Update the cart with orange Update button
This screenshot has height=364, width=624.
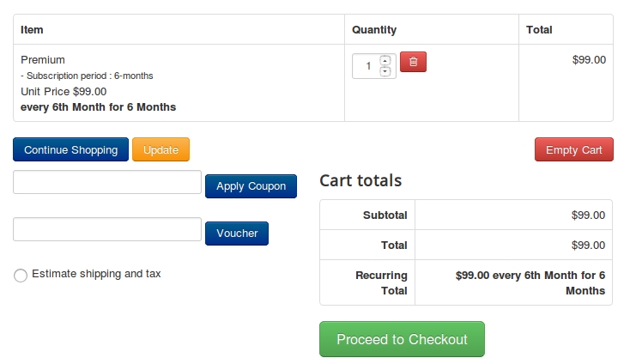[161, 149]
